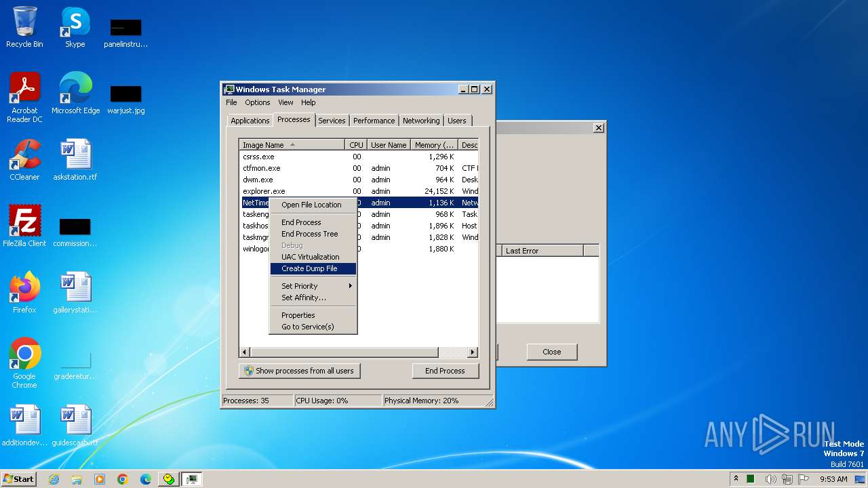Open the Help menu
The height and width of the screenshot is (488, 868).
click(309, 102)
